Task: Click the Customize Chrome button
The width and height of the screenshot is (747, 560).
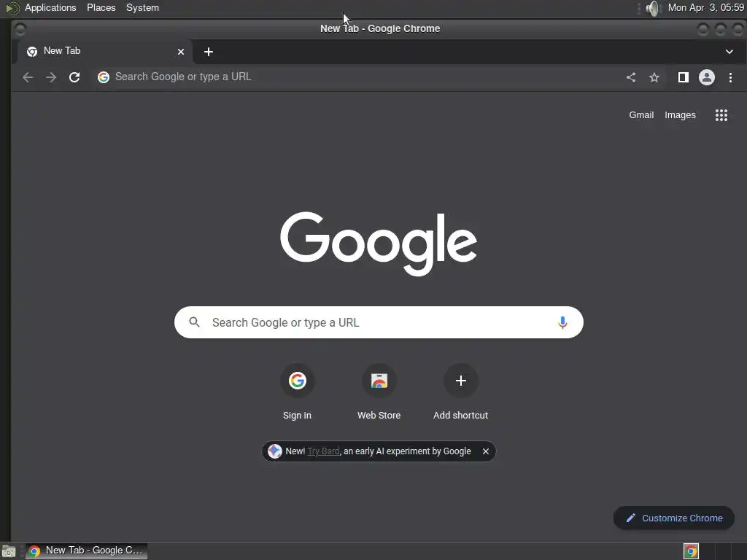Action: (x=673, y=518)
